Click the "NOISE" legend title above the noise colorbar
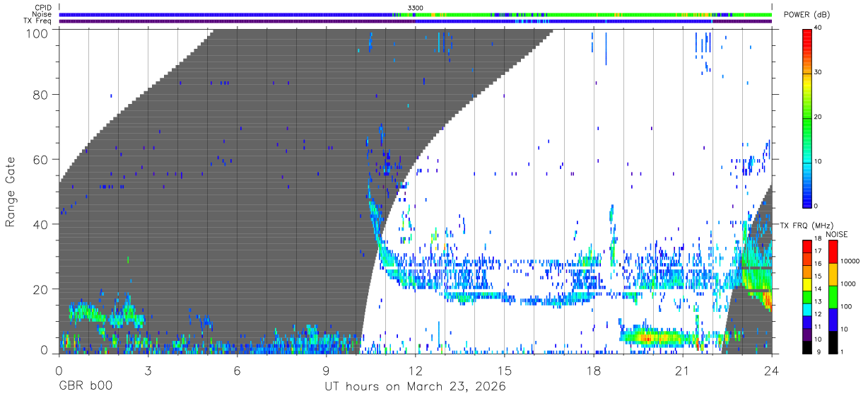868x401 pixels. tap(837, 234)
